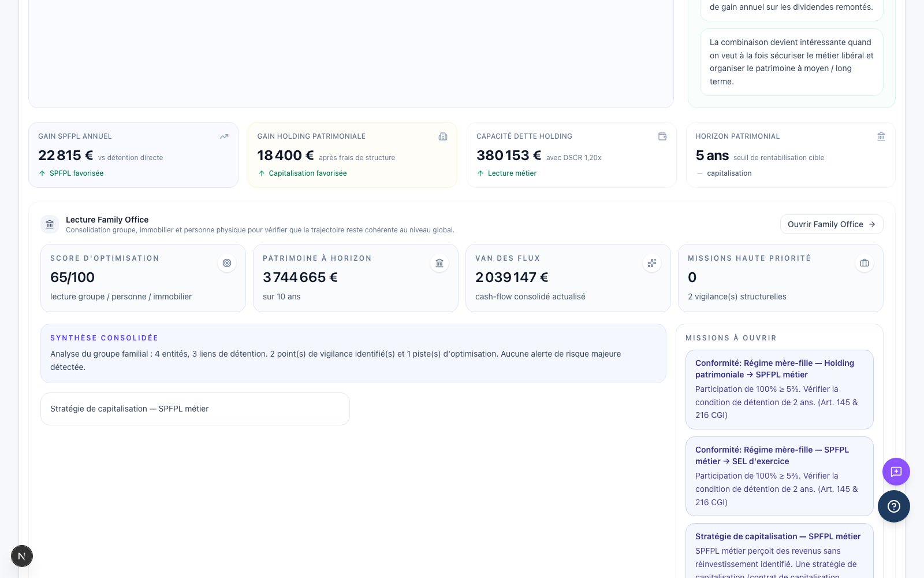Click the Next.js N badge icon

[22, 556]
